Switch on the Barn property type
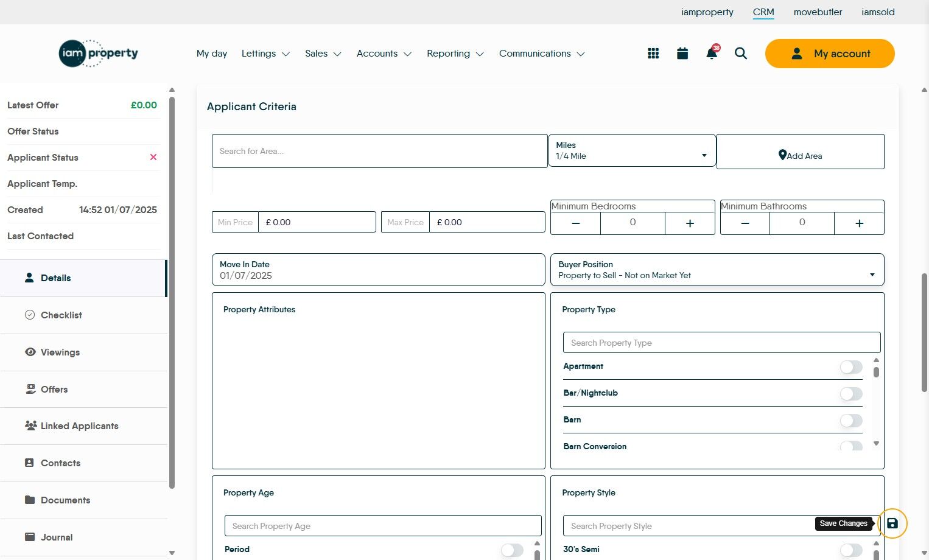 (850, 421)
